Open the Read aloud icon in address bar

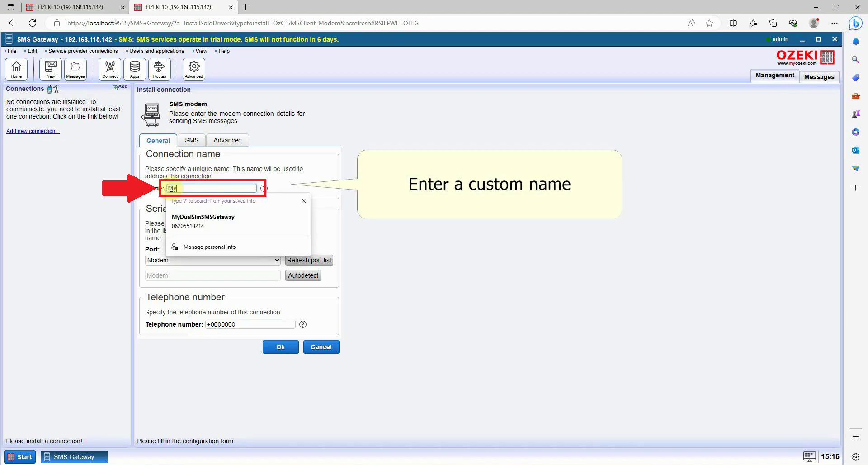(691, 23)
